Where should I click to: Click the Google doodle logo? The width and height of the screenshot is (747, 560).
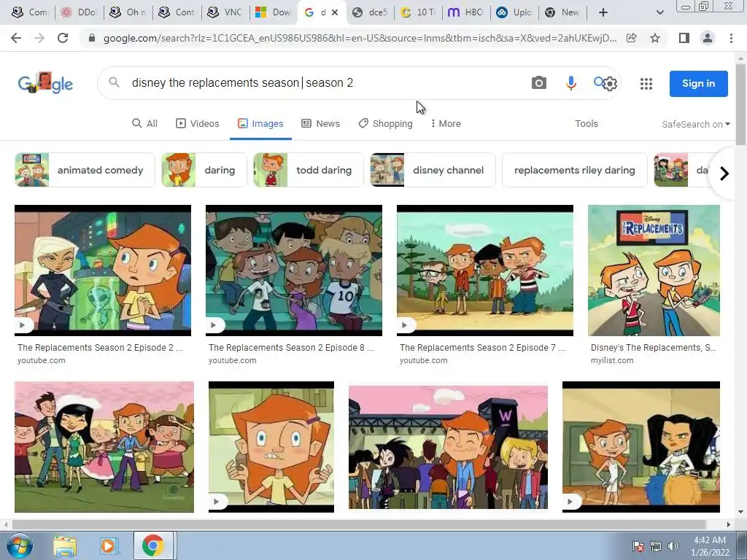coord(45,83)
